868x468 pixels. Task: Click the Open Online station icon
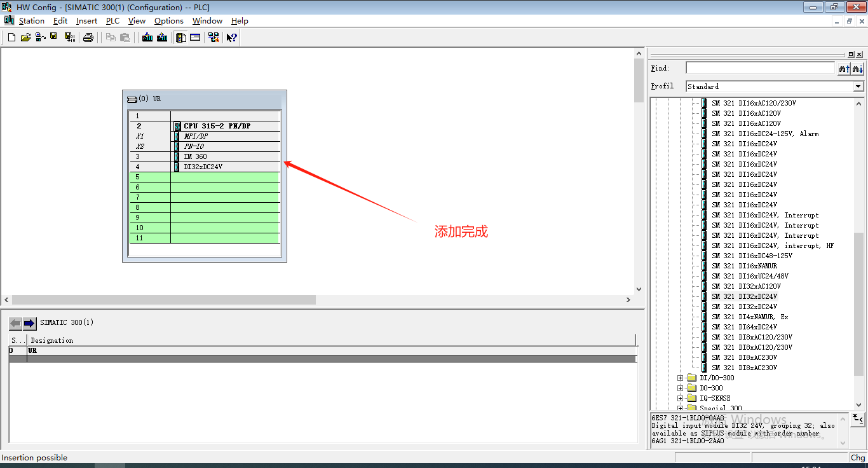(40, 38)
